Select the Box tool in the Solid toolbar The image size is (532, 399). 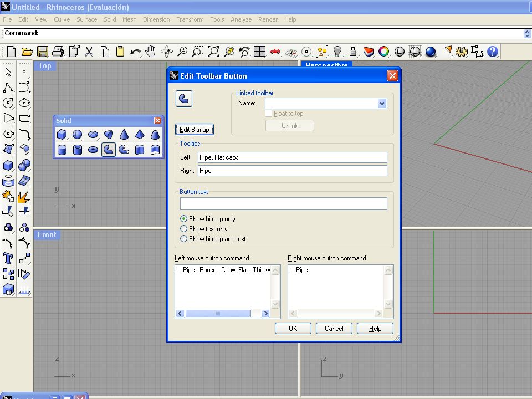coord(62,134)
